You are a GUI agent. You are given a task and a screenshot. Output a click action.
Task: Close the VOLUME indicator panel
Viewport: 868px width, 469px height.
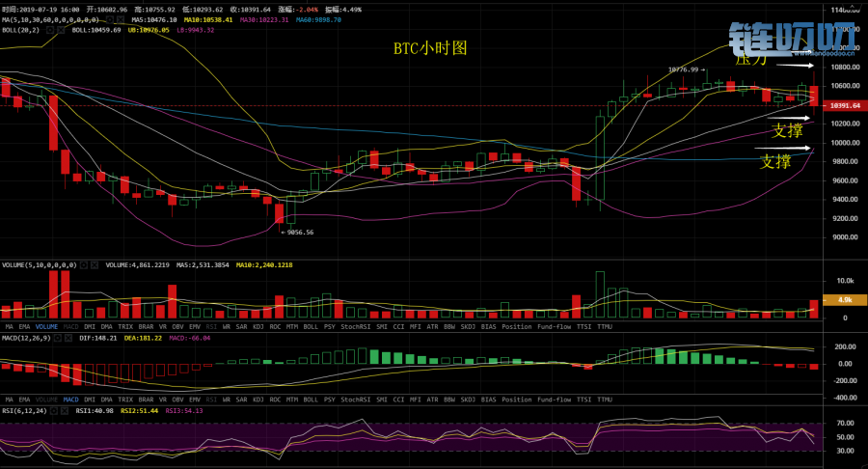(x=95, y=264)
